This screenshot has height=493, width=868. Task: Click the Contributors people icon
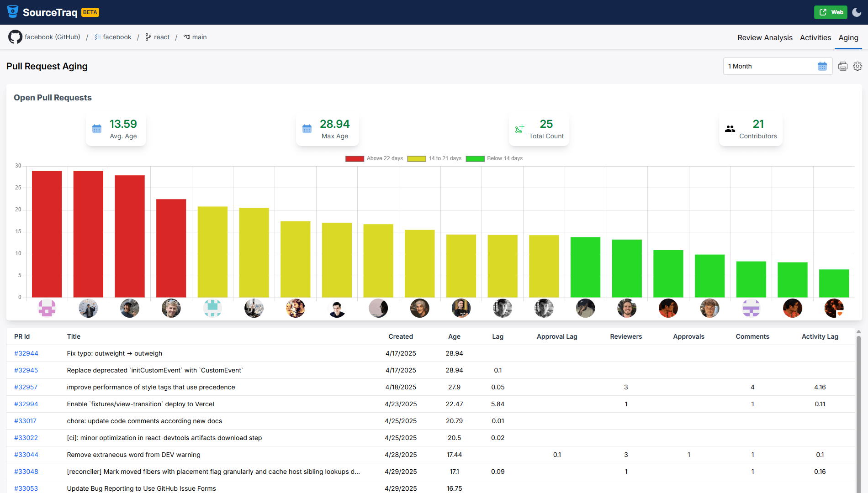(730, 129)
